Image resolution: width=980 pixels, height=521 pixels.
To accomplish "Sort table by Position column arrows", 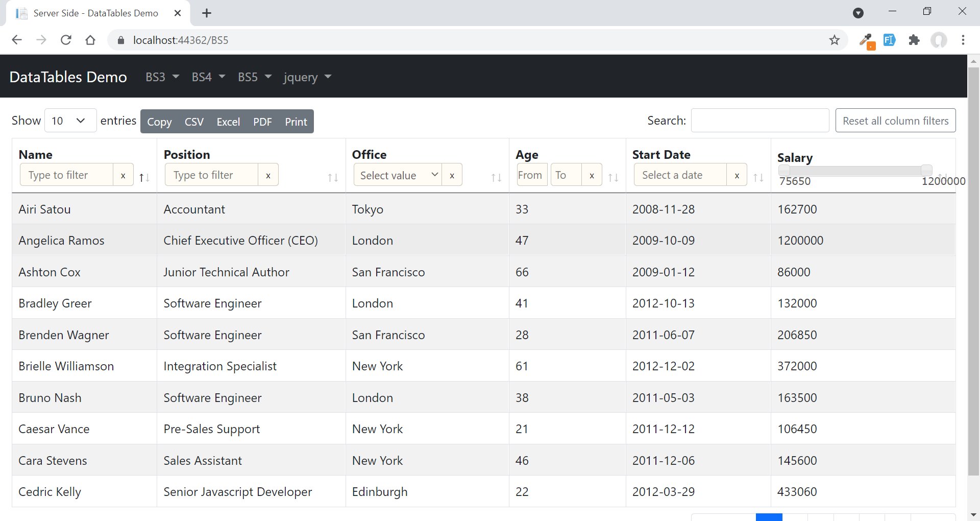I will (333, 178).
